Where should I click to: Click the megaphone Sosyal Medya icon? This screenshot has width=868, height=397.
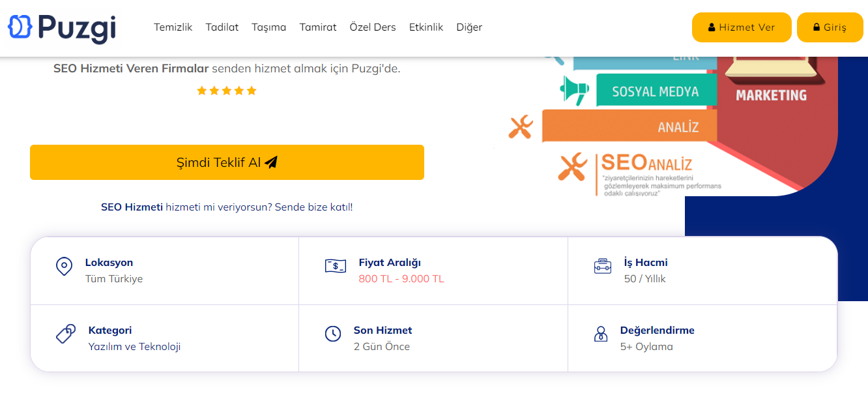click(x=574, y=90)
